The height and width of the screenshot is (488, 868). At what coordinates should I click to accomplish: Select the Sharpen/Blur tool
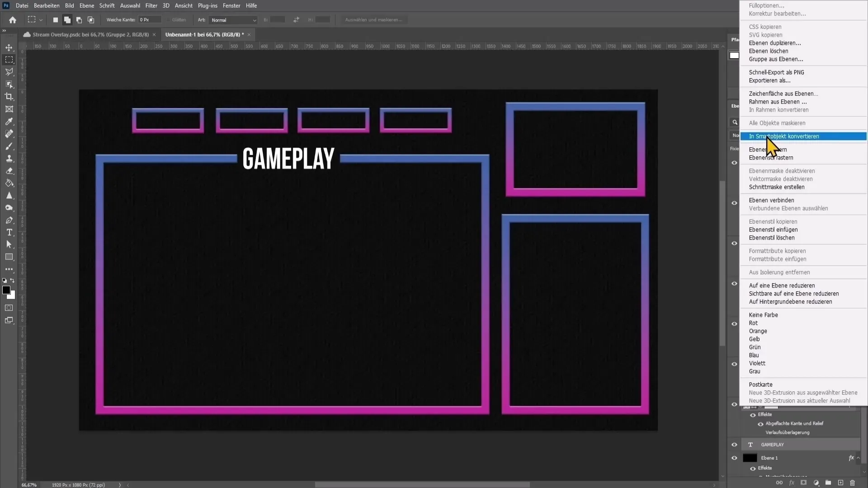9,195
